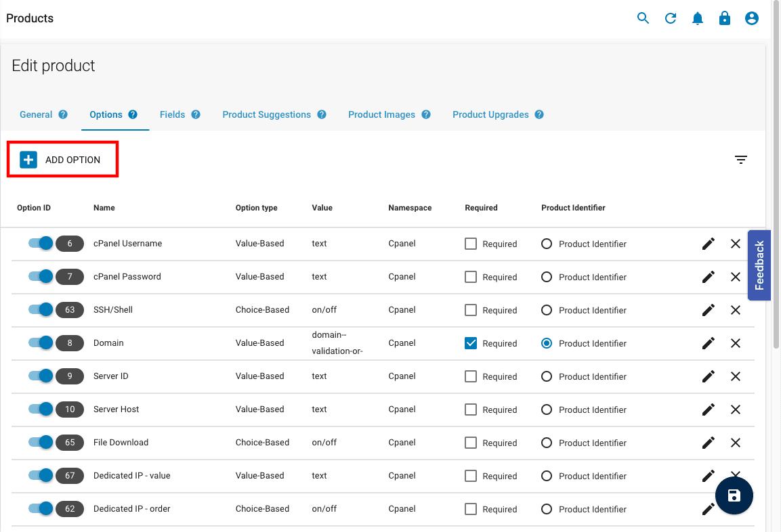Screen dimensions: 781x532
Task: Click the lock icon in the header
Action: click(724, 18)
